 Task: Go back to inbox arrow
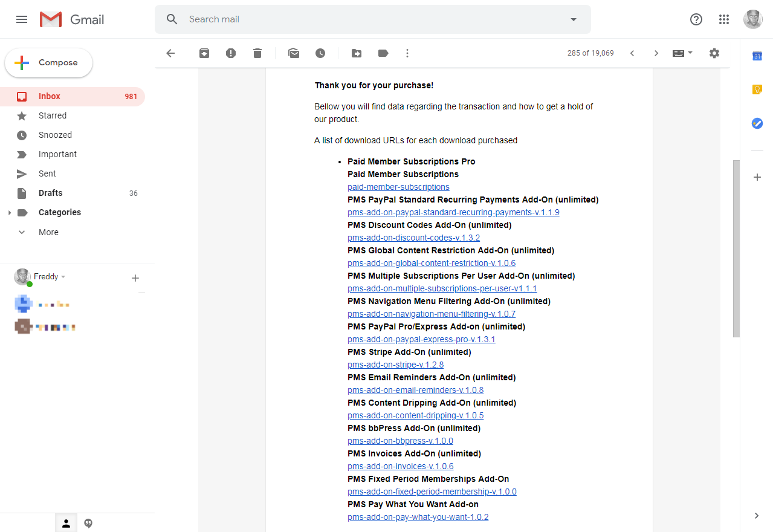pos(170,53)
